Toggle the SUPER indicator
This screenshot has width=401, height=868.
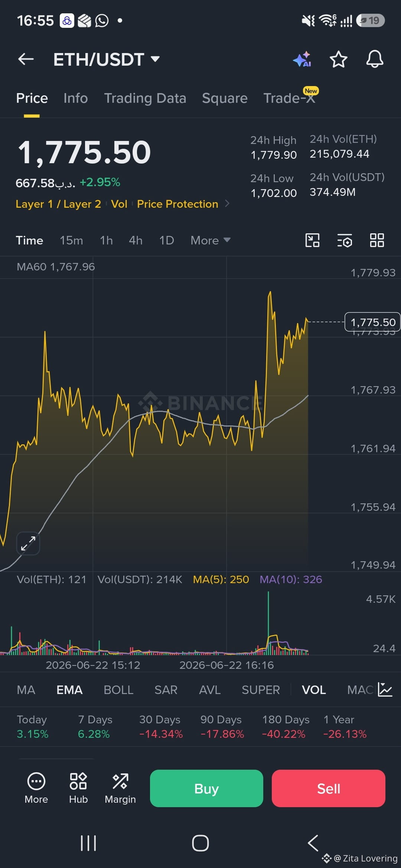(x=261, y=690)
